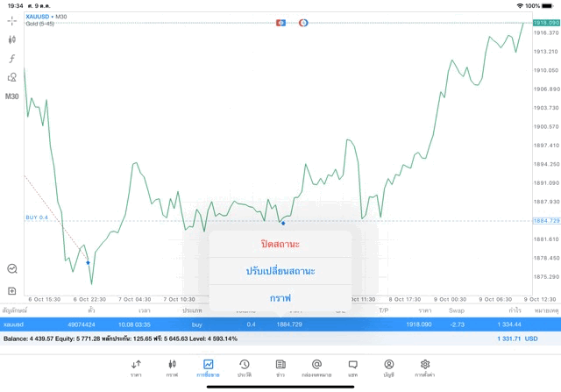Open the chart objects shapes tool

(12, 77)
